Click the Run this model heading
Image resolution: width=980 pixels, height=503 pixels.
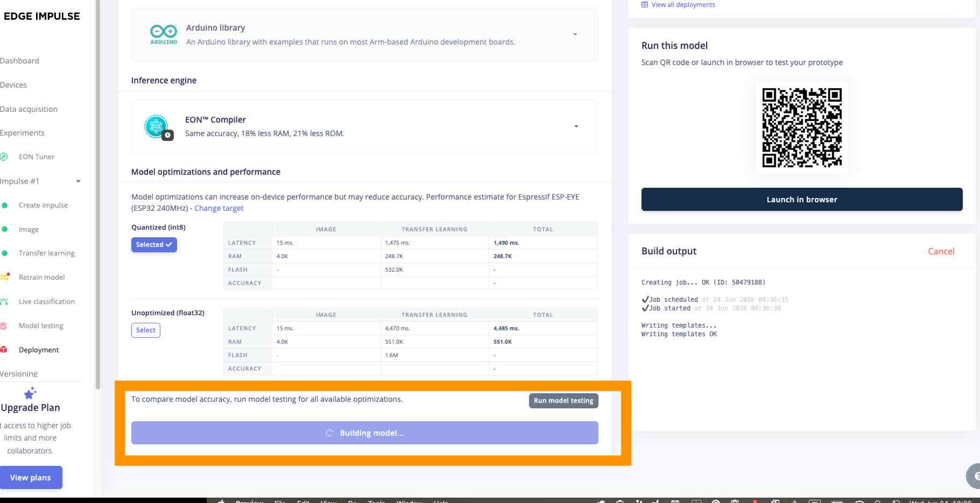674,46
